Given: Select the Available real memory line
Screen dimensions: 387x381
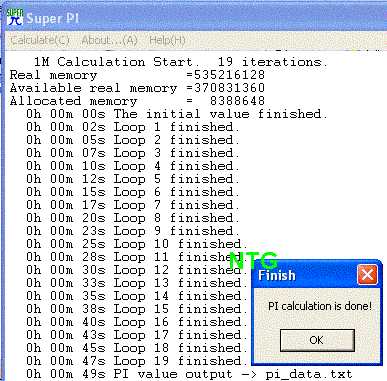Looking at the screenshot, I should coord(137,88).
